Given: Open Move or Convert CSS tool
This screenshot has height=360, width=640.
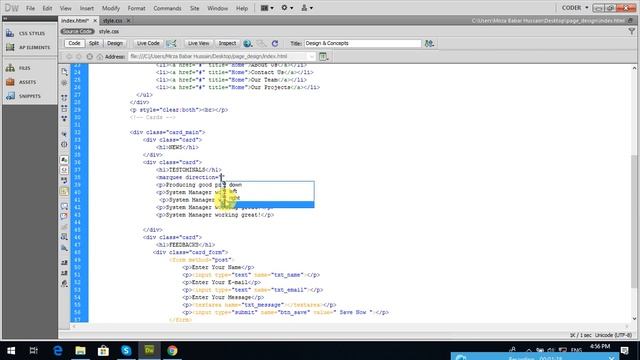Looking at the screenshot, I should click(64, 248).
